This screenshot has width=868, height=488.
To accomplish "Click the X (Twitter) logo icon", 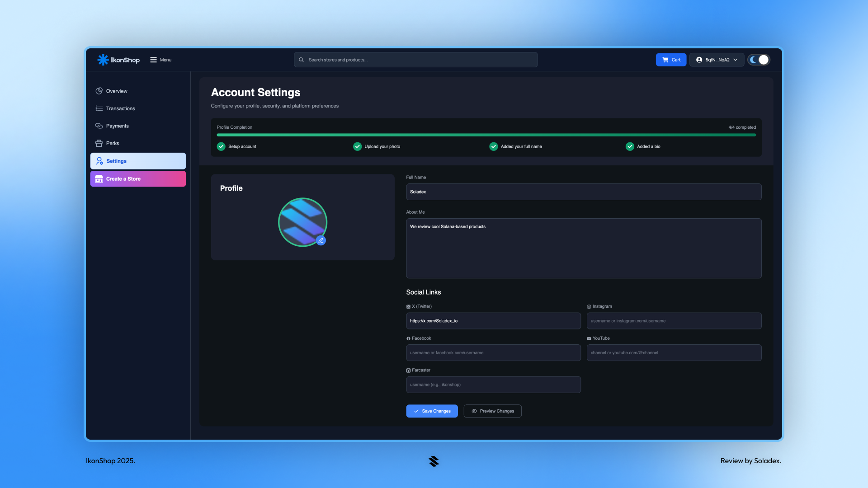I will (408, 306).
